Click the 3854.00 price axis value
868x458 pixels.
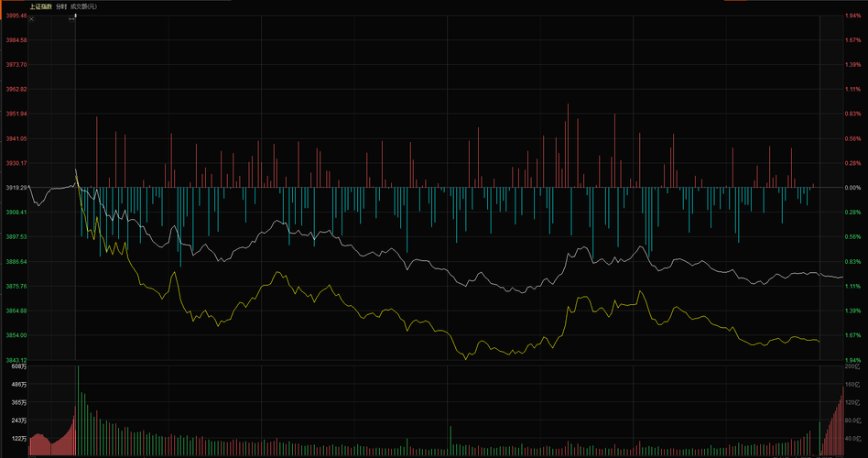16,335
